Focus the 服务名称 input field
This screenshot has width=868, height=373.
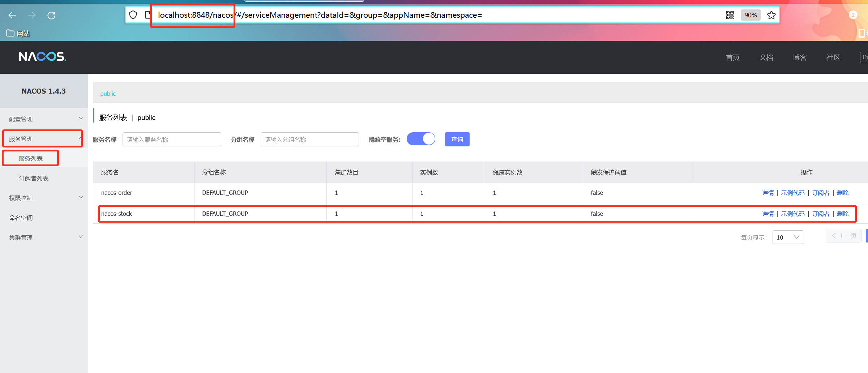tap(172, 140)
